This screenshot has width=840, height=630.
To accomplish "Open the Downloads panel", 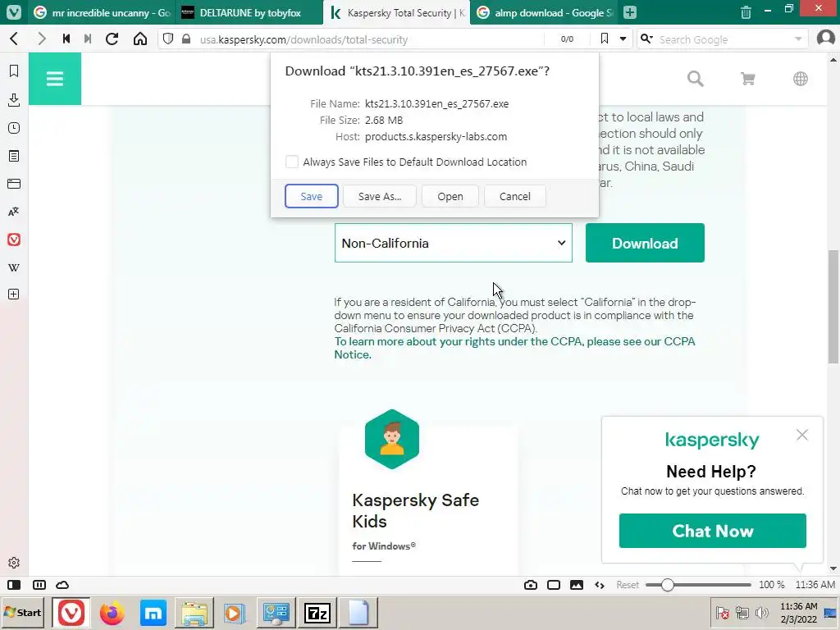I will coord(14,99).
